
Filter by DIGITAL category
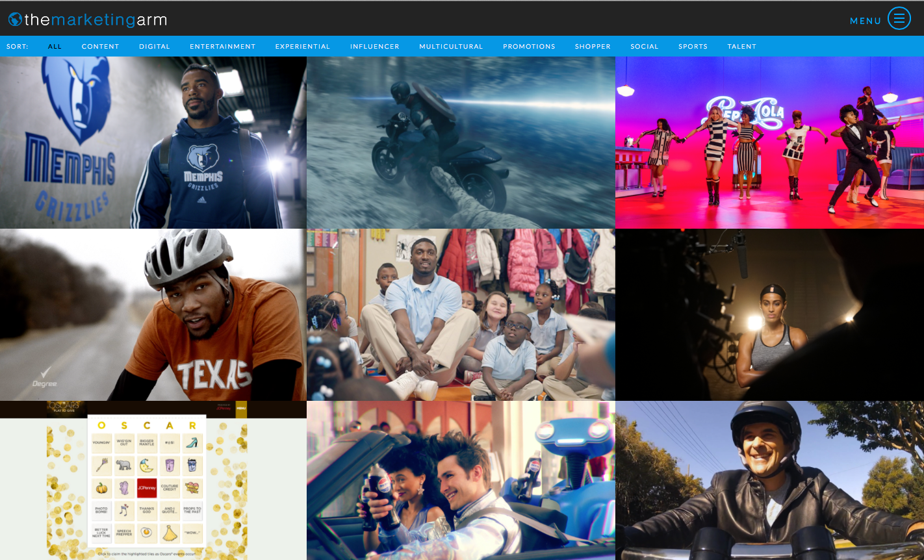pyautogui.click(x=155, y=47)
